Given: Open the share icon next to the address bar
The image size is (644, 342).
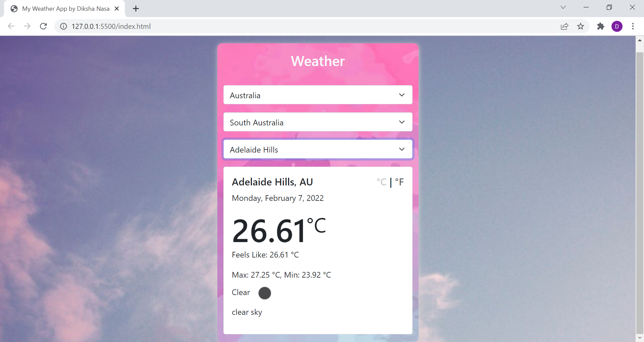Looking at the screenshot, I should [x=565, y=26].
